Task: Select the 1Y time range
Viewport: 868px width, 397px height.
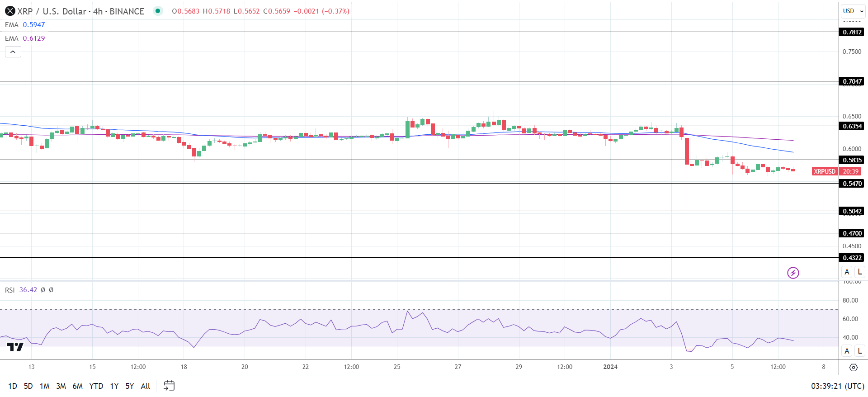Action: 114,386
